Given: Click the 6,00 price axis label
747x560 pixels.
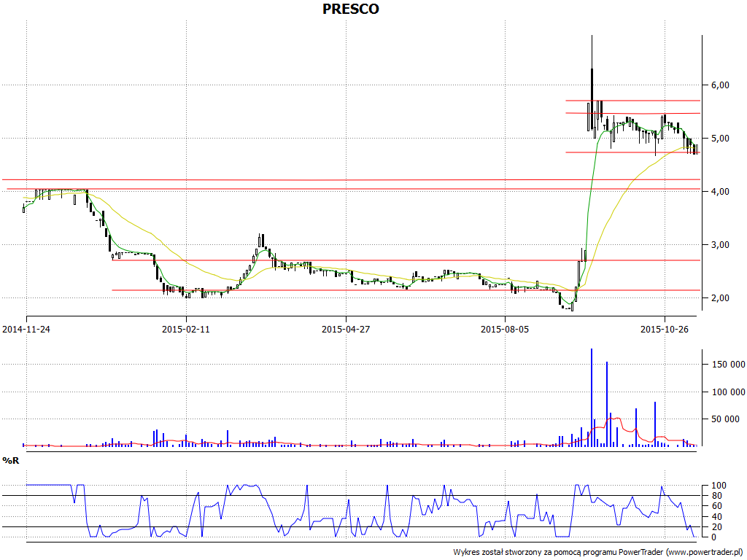Looking at the screenshot, I should (720, 85).
